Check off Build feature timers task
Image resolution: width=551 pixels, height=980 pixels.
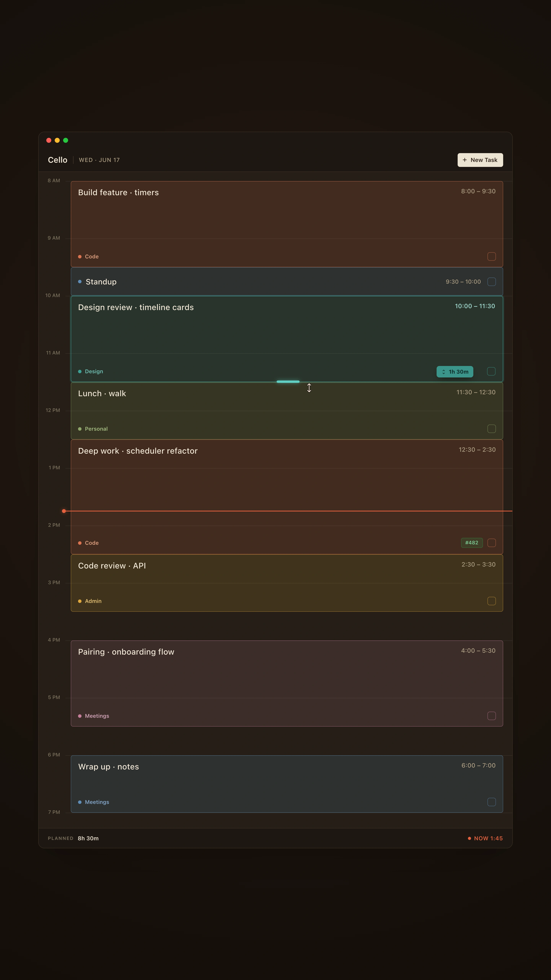[x=491, y=256]
